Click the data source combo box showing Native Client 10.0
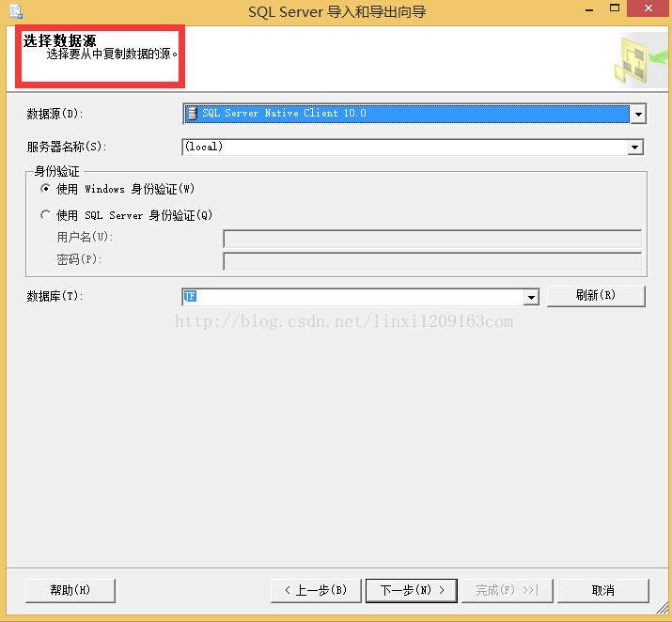672x622 pixels. coord(414,114)
